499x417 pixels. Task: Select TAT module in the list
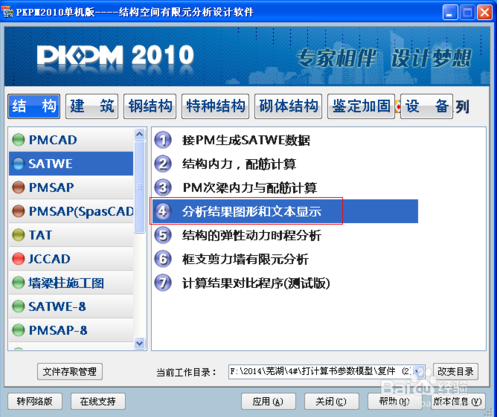71,235
